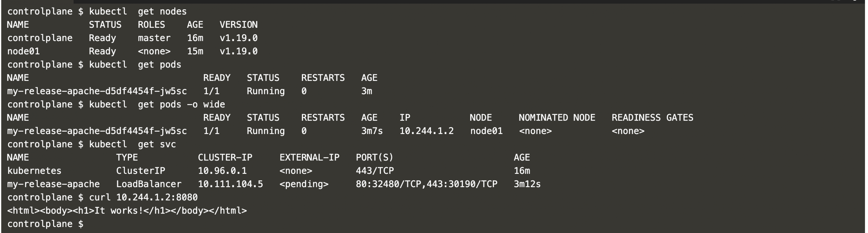Click the READINESS GATES column header
This screenshot has height=233, width=868.
(x=652, y=118)
